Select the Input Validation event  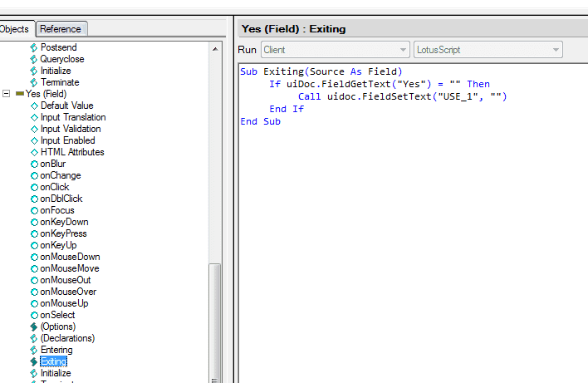[71, 129]
